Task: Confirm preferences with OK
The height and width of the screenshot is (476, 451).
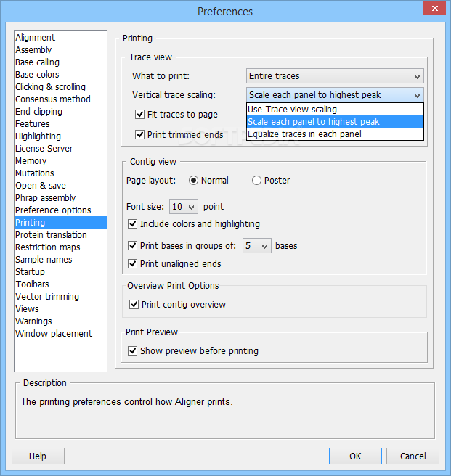Action: (x=355, y=456)
